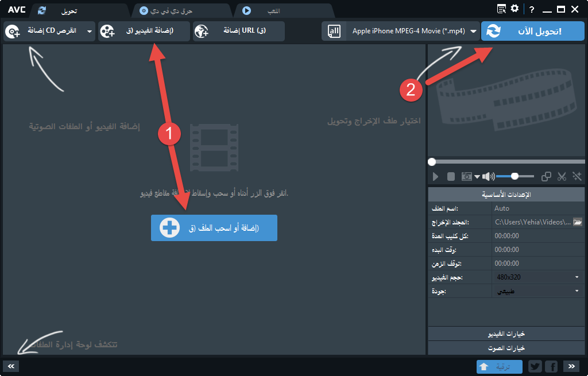The image size is (588, 376).
Task: Collapse the الإعدادات الأساسية basic settings header
Action: coord(506,195)
